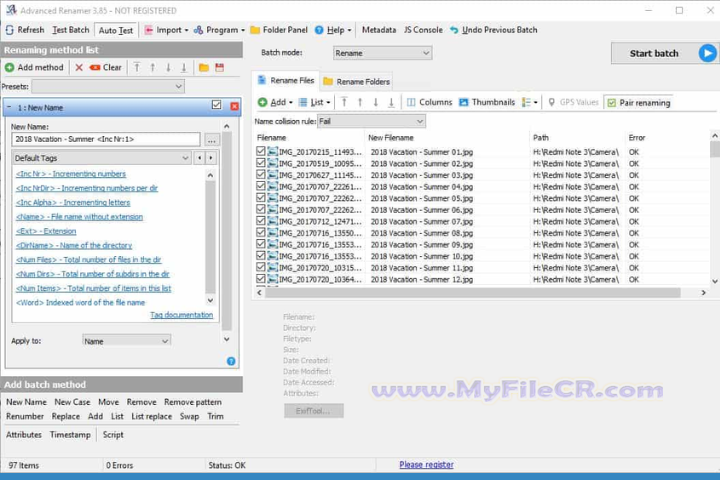The image size is (720, 480).
Task: Open the Tag documentation link
Action: (x=181, y=315)
